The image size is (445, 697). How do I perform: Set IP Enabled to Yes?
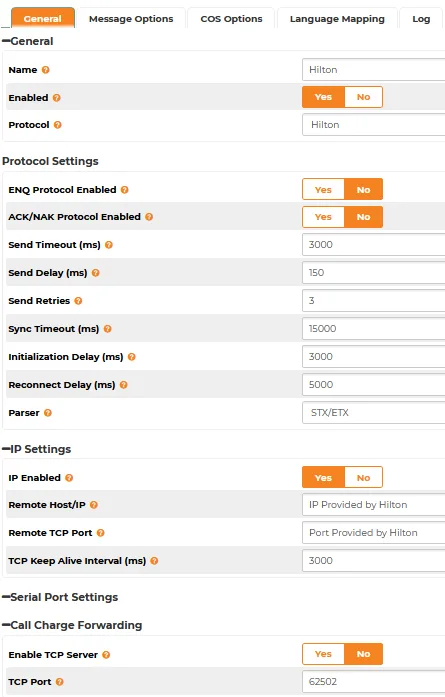(x=323, y=477)
